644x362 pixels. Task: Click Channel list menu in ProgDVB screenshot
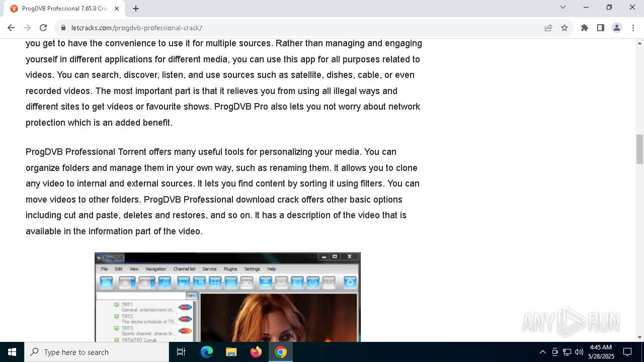[184, 269]
